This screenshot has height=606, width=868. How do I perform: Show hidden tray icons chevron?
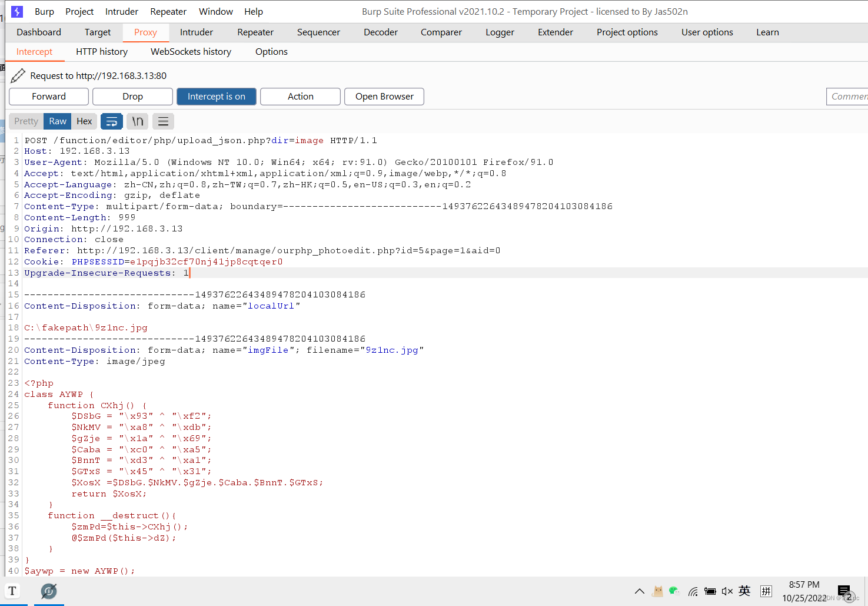tap(640, 591)
